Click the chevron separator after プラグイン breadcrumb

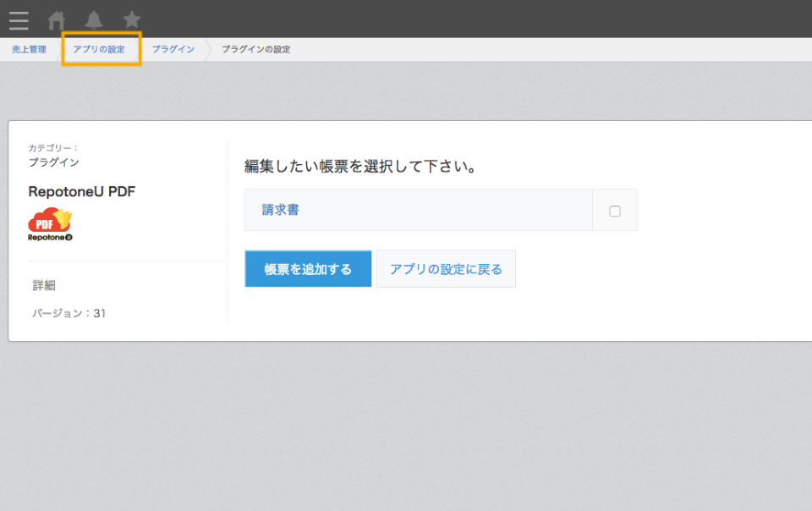click(209, 49)
